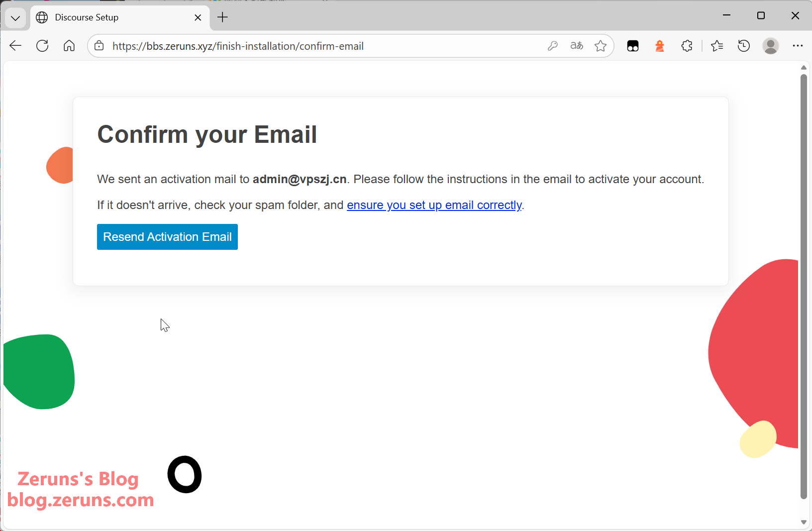Screen dimensions: 812x531
Task: Open the Settings and more menu
Action: (798, 46)
